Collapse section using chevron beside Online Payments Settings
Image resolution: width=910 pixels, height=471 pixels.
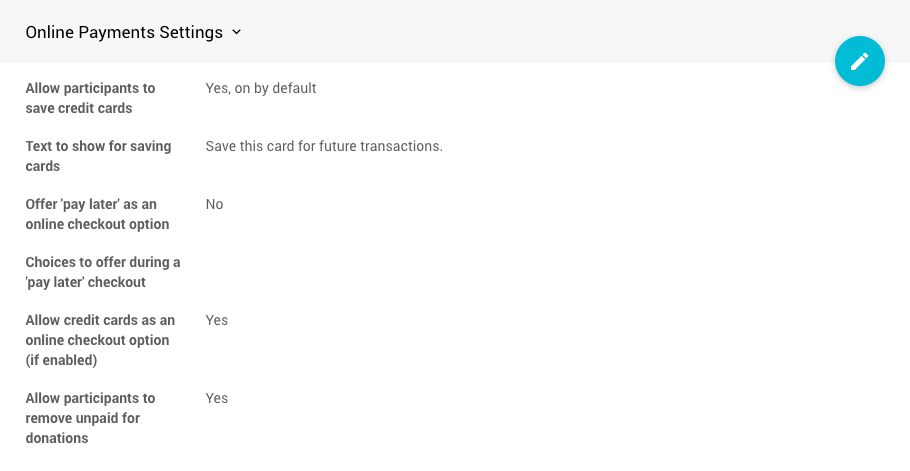click(x=236, y=32)
